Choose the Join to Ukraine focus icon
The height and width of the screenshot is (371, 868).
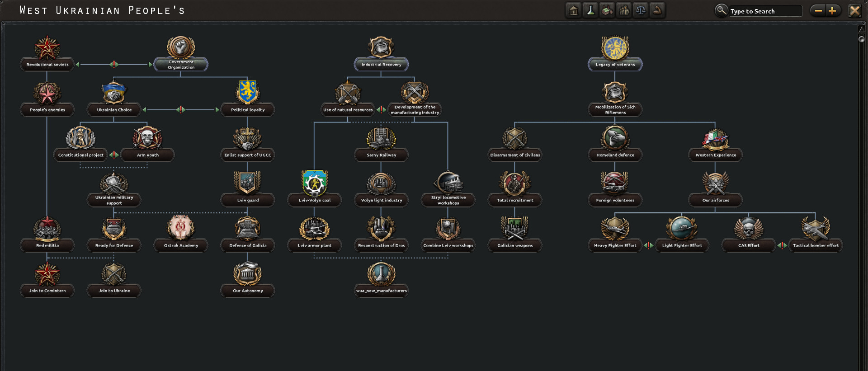point(114,273)
